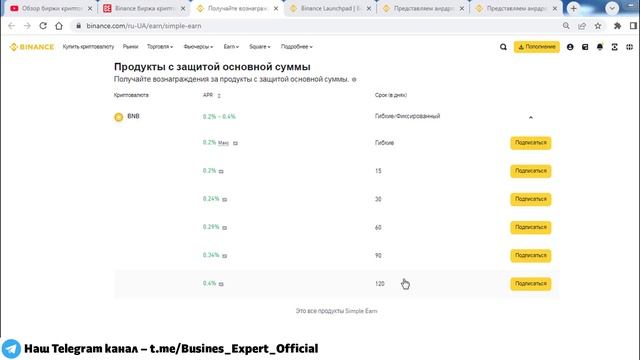The image size is (640, 360).
Task: Click the info icon beside 0.24% APR
Action: click(224, 200)
